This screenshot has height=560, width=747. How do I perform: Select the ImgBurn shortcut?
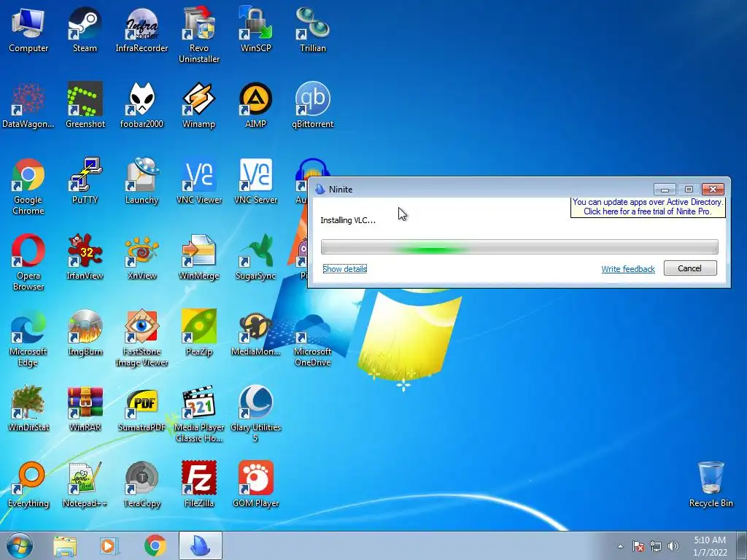coord(85,332)
